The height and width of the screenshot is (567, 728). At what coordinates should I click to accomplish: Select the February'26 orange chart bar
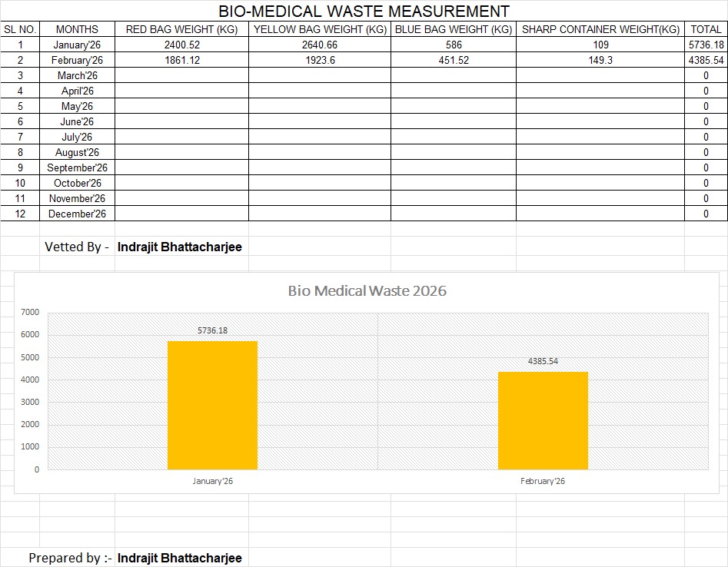tap(543, 420)
